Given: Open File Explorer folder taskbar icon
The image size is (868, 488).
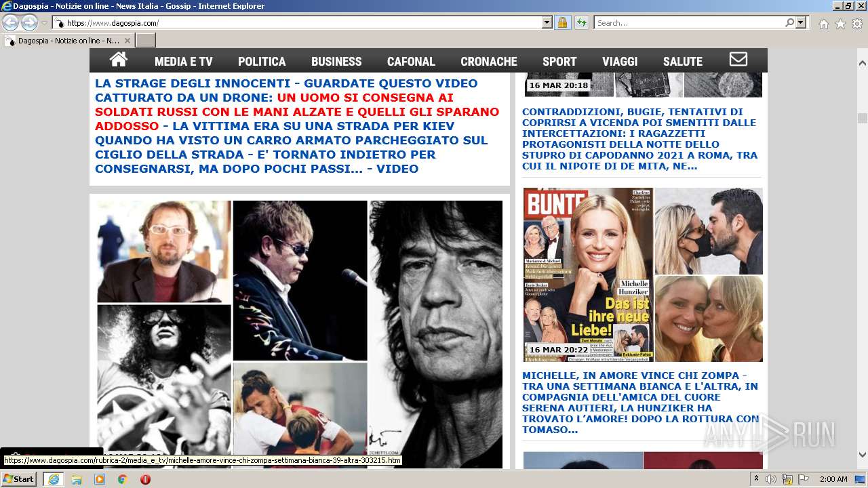Looking at the screenshot, I should pyautogui.click(x=77, y=479).
